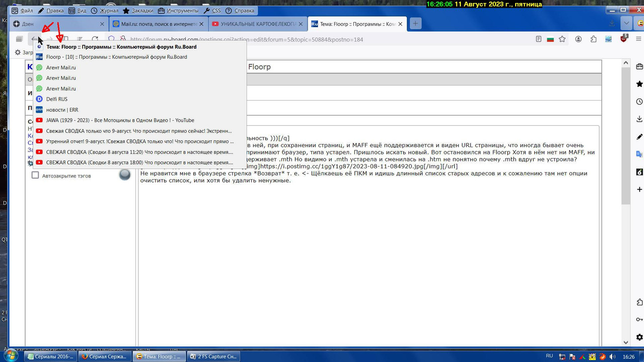Image resolution: width=644 pixels, height=362 pixels.
Task: Switch to Сериал Сержа taskbar window
Action: click(x=105, y=356)
